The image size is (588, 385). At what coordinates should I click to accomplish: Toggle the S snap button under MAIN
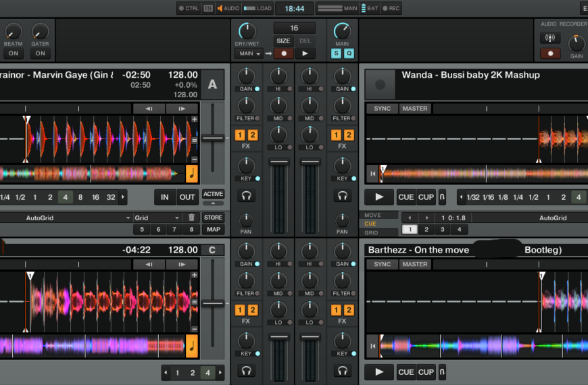(x=336, y=53)
